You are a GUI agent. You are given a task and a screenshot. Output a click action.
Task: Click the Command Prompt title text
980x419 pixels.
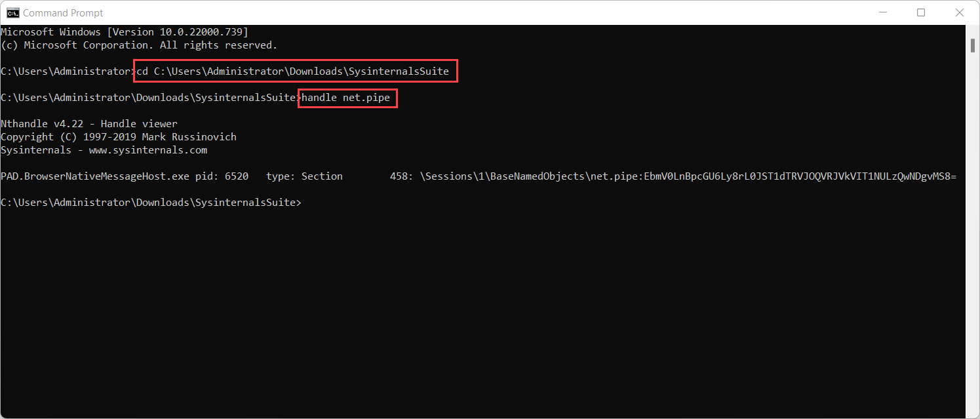(64, 12)
